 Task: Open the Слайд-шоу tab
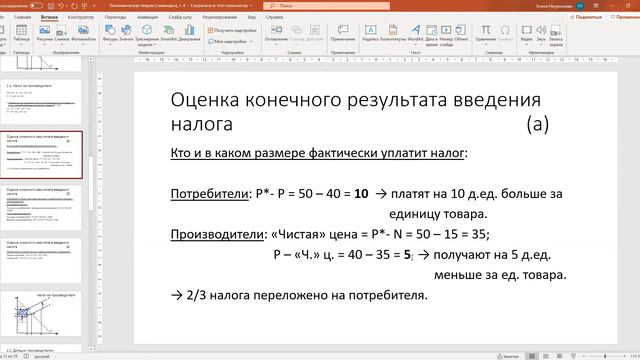pyautogui.click(x=180, y=17)
